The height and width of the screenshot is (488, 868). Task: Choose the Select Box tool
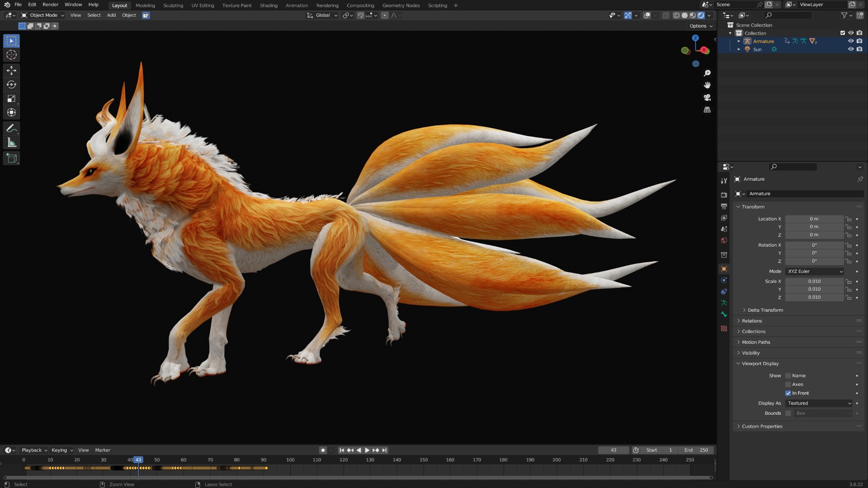[x=11, y=41]
